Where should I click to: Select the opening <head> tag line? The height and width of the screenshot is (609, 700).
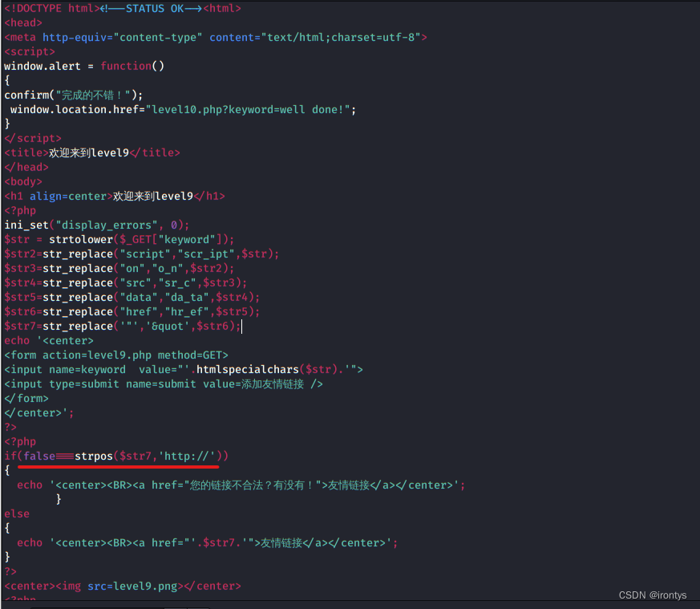[x=23, y=22]
